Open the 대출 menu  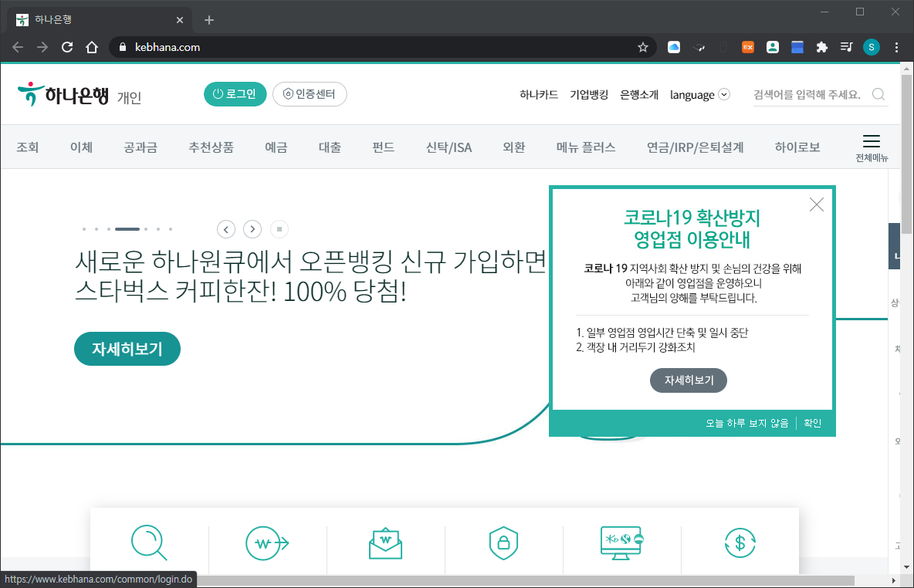pos(330,147)
